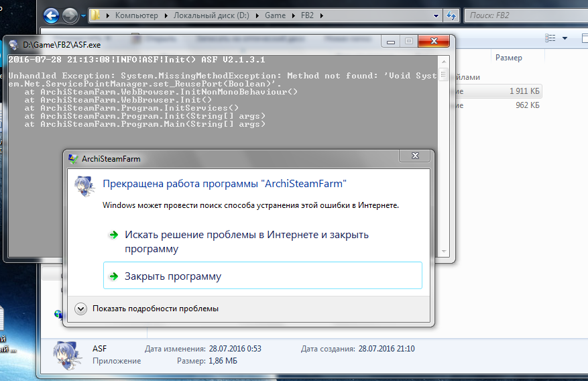Viewport: 588px width, 381px height.
Task: Click ASF file name in details pane
Action: point(99,349)
